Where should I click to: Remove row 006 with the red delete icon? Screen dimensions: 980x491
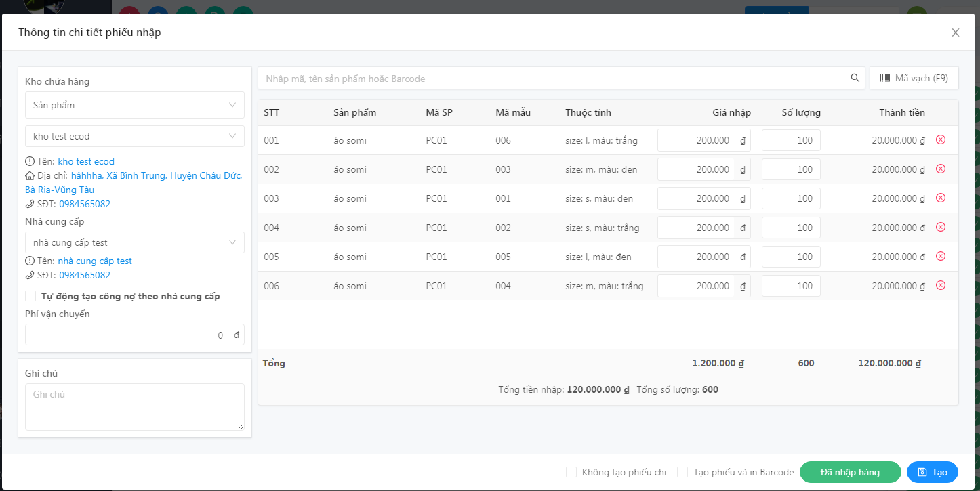(941, 286)
